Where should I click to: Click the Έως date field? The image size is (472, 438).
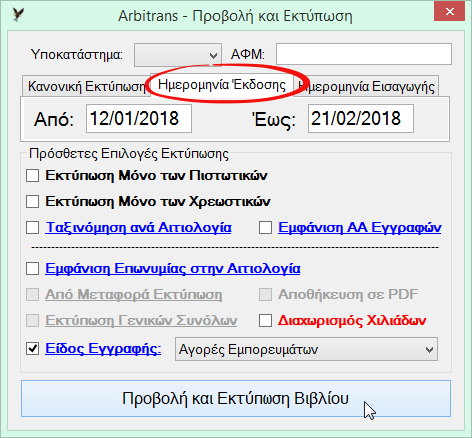coord(361,119)
